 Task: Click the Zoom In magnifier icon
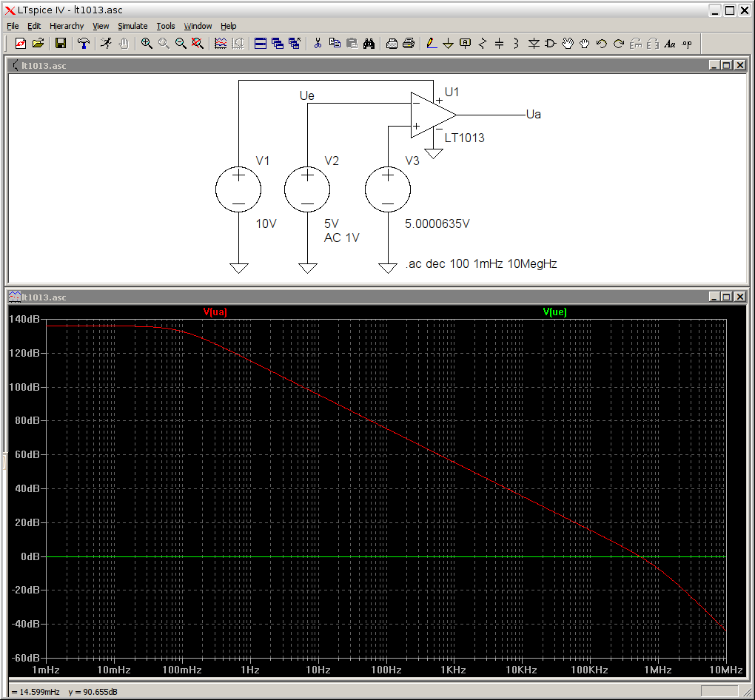click(x=147, y=44)
